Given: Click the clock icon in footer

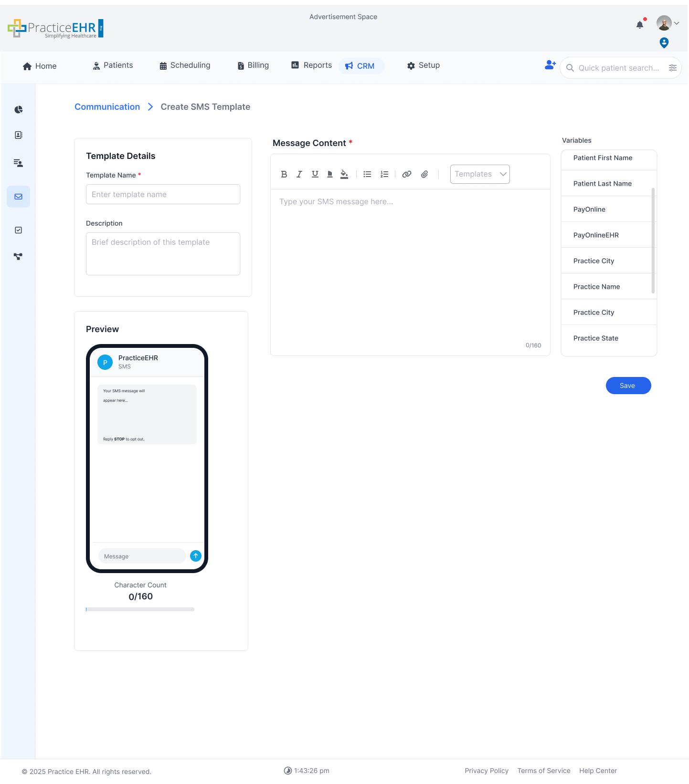Looking at the screenshot, I should tap(288, 771).
